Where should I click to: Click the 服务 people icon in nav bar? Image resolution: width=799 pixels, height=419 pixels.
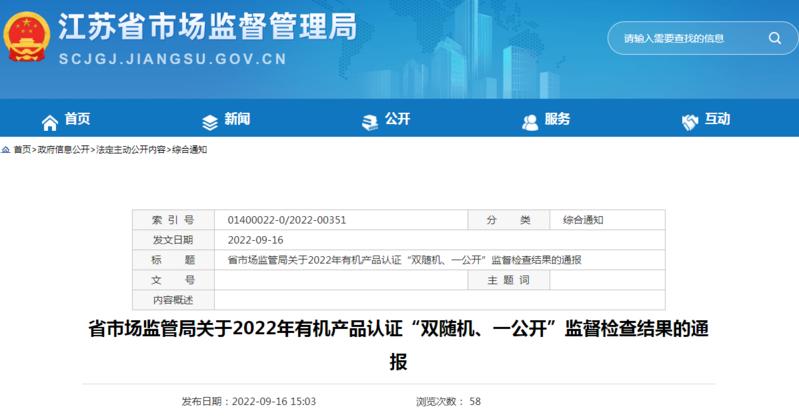pyautogui.click(x=530, y=122)
